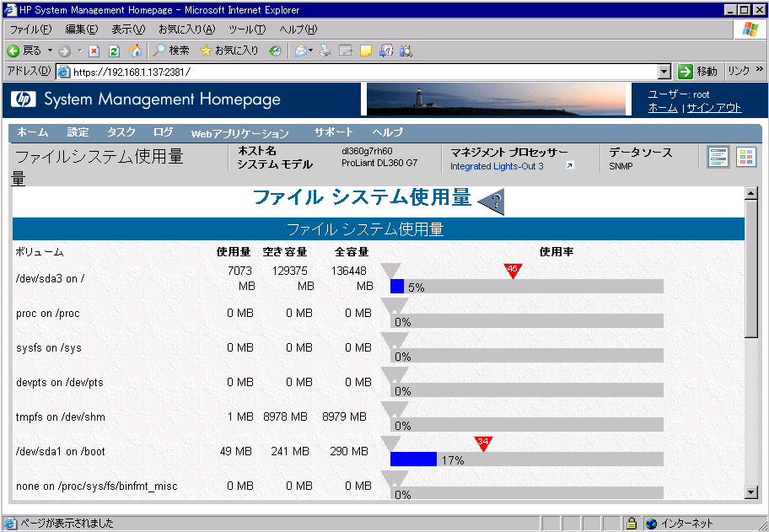Click the tmpfs on /dev/shm volume name

coord(61,417)
